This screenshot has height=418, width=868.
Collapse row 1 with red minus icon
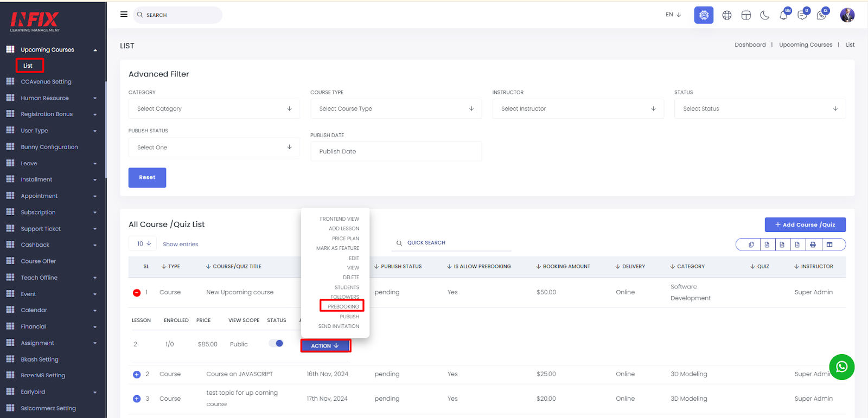click(x=137, y=293)
